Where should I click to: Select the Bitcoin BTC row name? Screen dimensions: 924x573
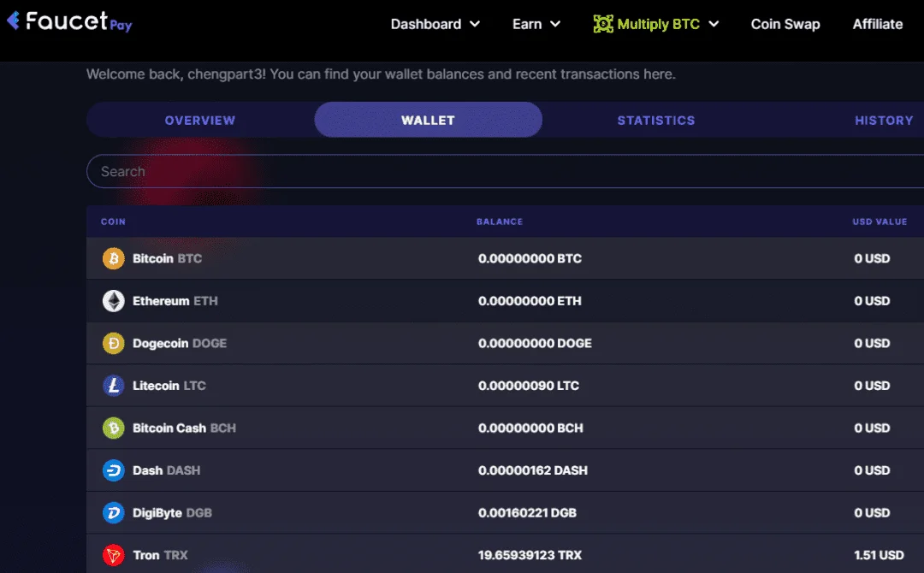click(168, 258)
